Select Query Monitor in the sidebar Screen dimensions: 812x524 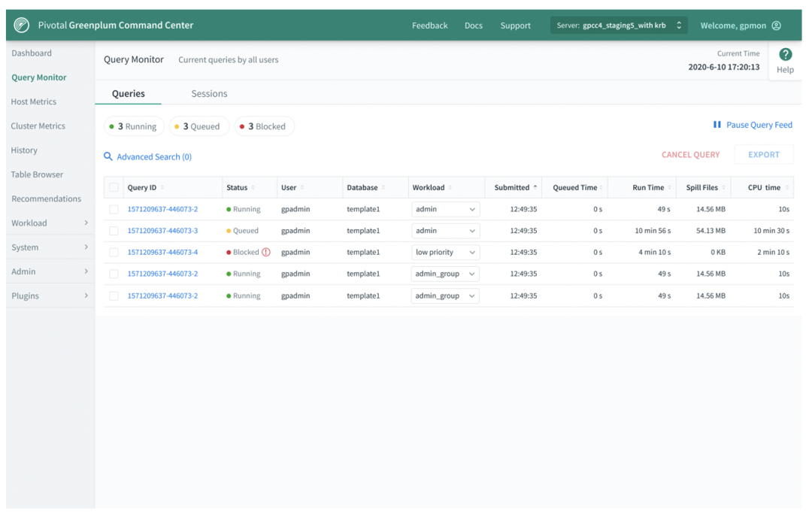39,77
